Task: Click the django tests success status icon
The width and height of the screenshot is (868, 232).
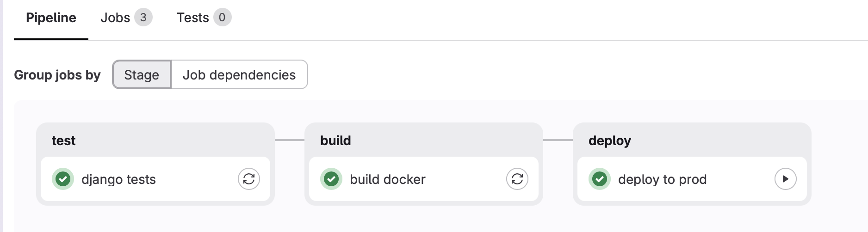Action: [x=63, y=179]
